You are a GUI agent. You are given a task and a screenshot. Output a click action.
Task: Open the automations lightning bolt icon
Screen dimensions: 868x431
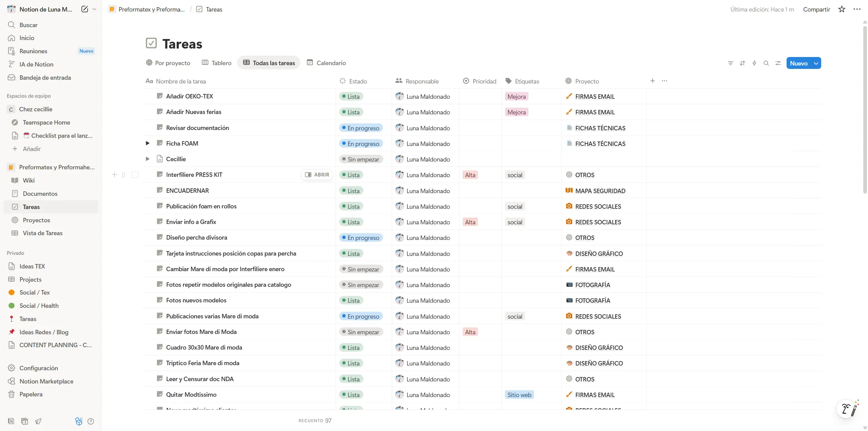[754, 63]
